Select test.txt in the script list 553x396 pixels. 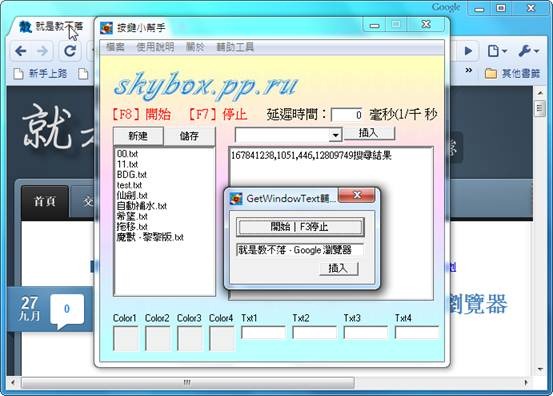(x=129, y=185)
